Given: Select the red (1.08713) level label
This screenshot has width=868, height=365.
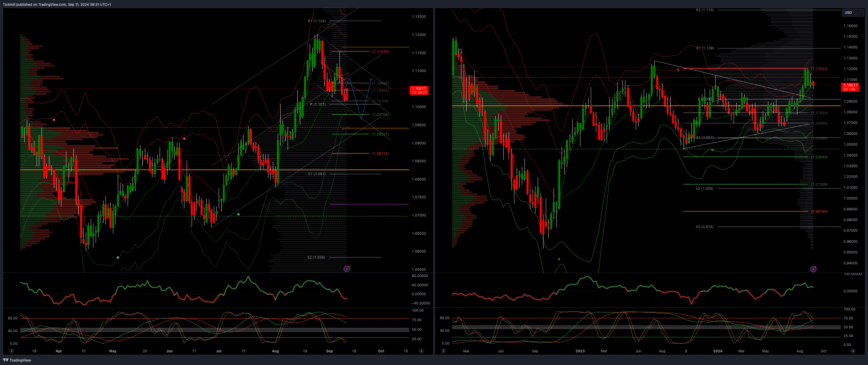Looking at the screenshot, I should pos(380,153).
